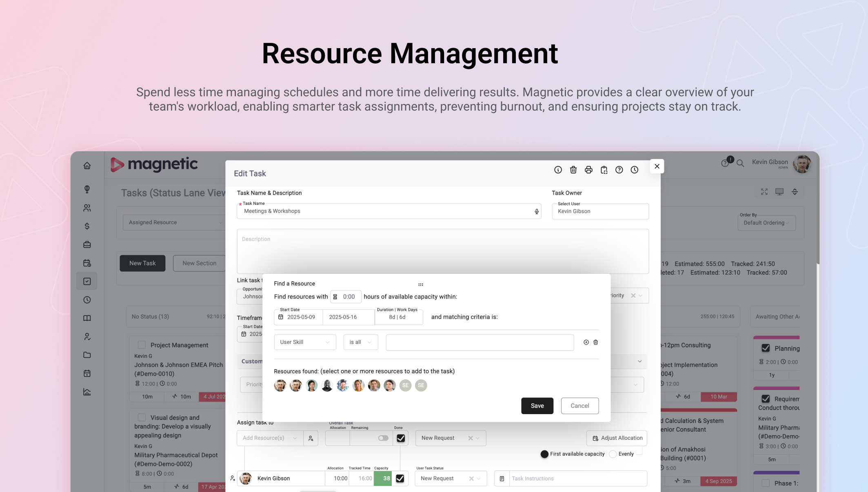Delete the User Skill criteria row
868x492 pixels.
click(x=595, y=342)
